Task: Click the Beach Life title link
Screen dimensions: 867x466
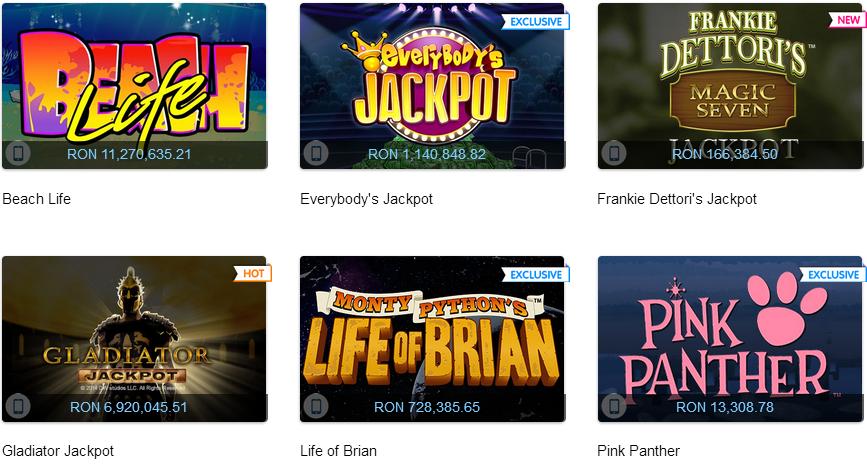Action: coord(36,199)
